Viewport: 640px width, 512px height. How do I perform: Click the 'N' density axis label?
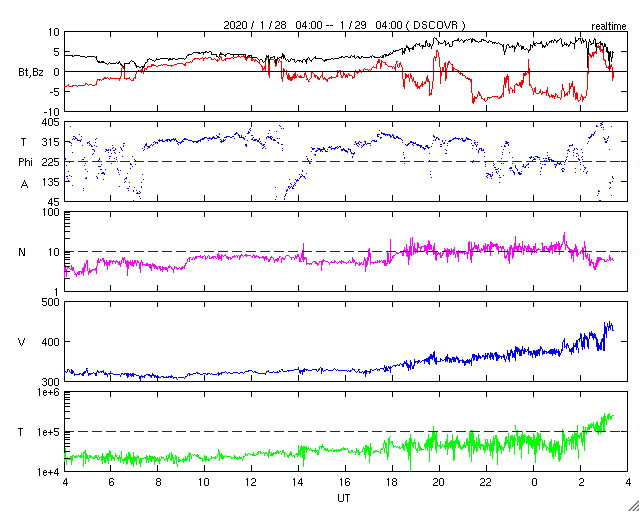click(x=22, y=252)
